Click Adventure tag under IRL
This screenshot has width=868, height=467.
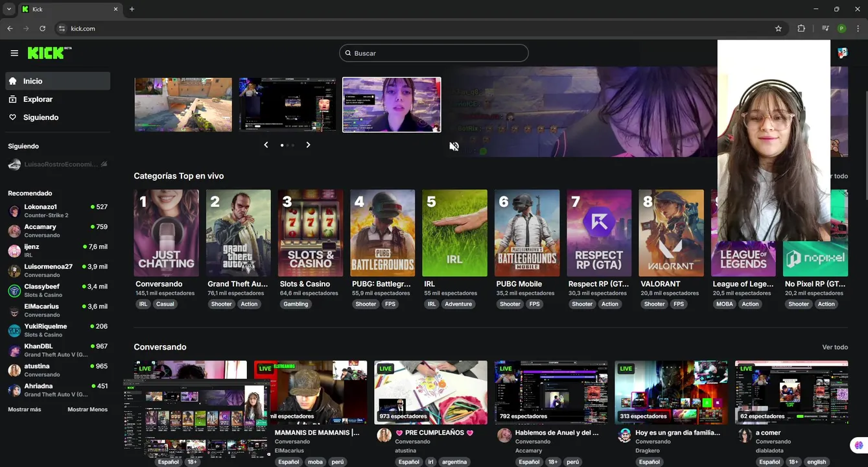tap(458, 304)
